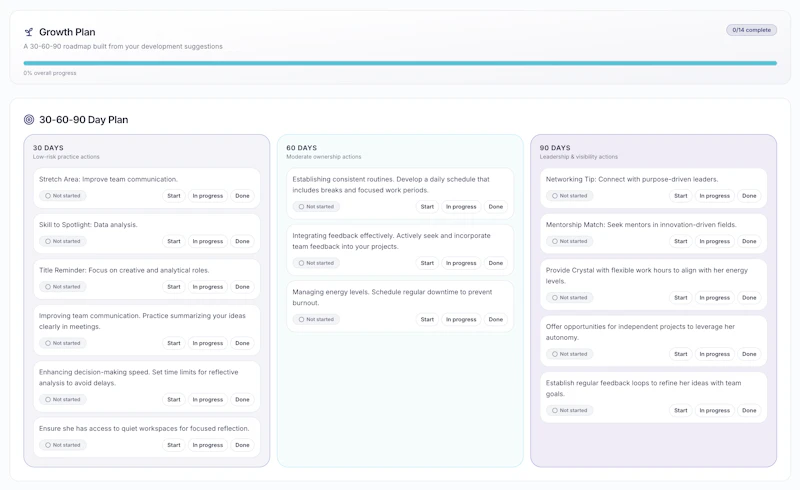The height and width of the screenshot is (490, 800).
Task: Mark regular feedback loops task Done
Action: point(749,410)
